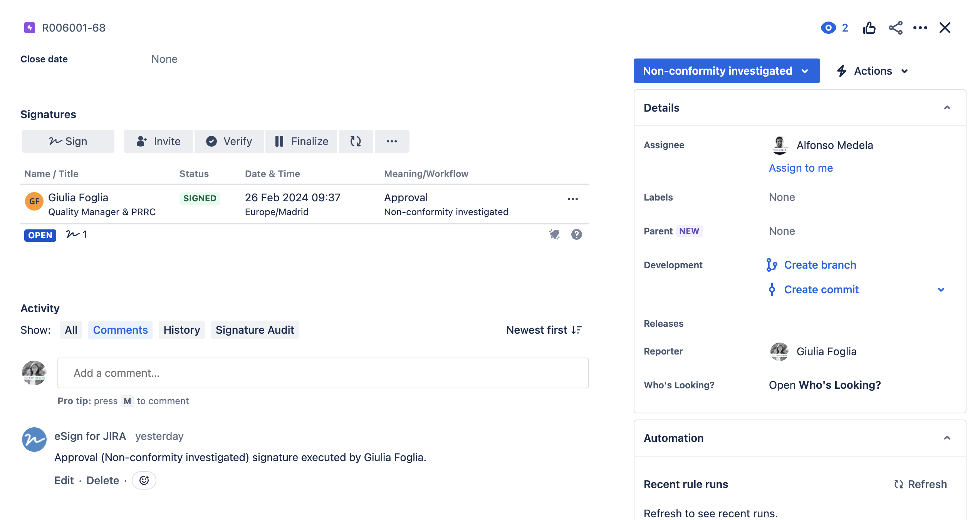This screenshot has width=980, height=520.
Task: Toggle Newest first sort order
Action: coord(544,330)
